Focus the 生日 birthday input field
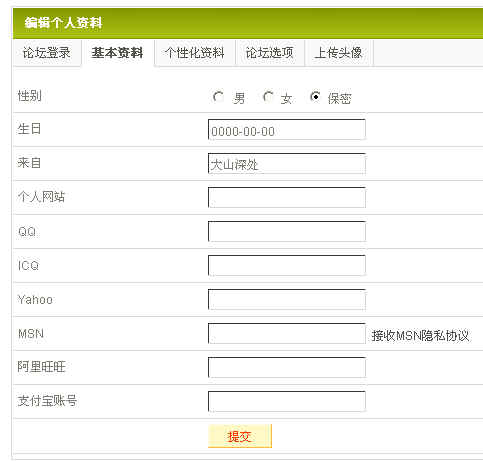 click(x=287, y=130)
